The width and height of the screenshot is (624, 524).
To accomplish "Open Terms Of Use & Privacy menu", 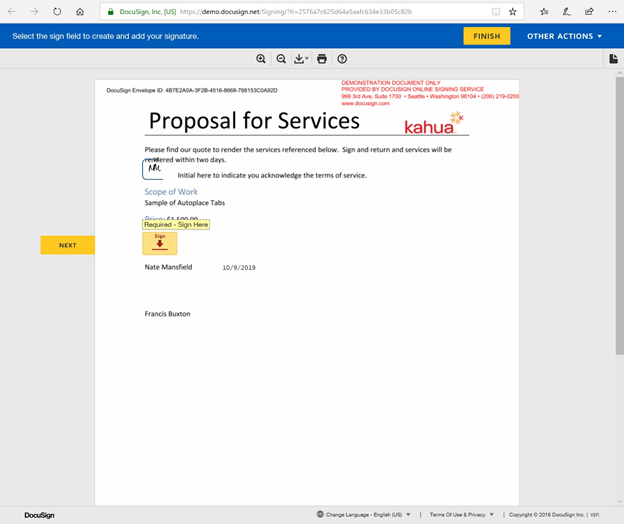I will pos(460,514).
